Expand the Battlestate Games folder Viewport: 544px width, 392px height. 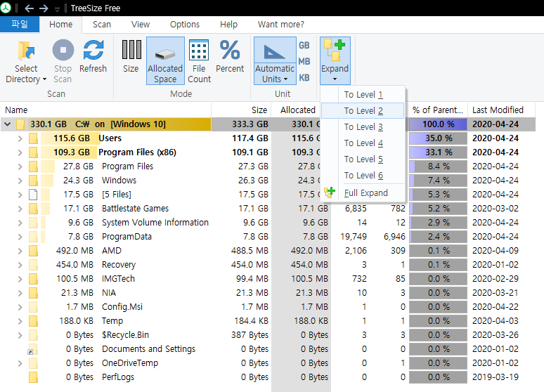(20, 209)
